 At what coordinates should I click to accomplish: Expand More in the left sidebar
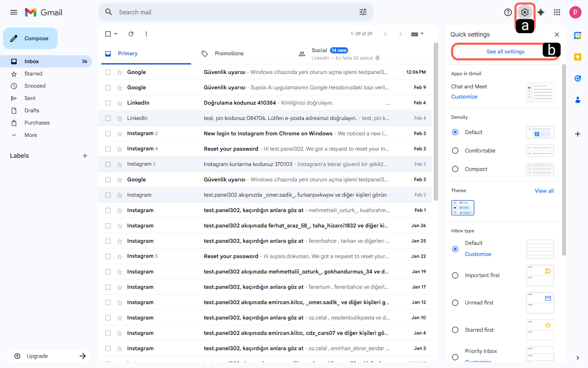tap(31, 135)
